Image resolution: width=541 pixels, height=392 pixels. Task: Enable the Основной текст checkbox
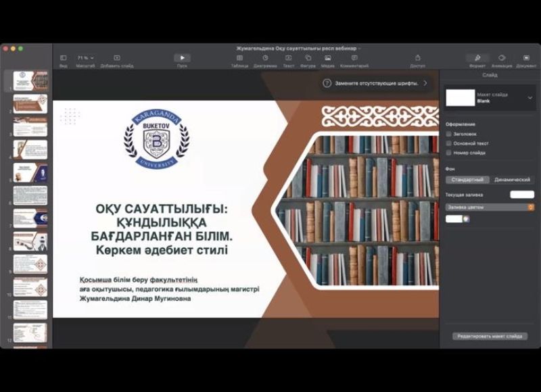449,143
